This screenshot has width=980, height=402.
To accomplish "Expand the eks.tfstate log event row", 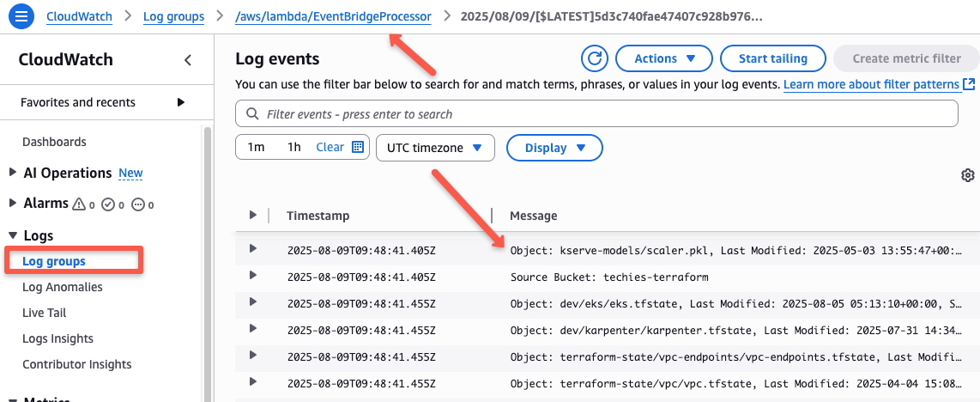I will click(x=252, y=302).
